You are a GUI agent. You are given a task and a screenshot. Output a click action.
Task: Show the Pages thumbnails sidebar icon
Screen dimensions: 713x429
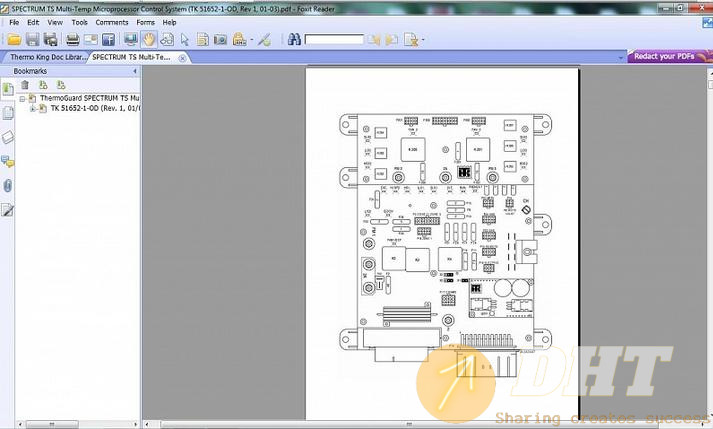coord(8,113)
